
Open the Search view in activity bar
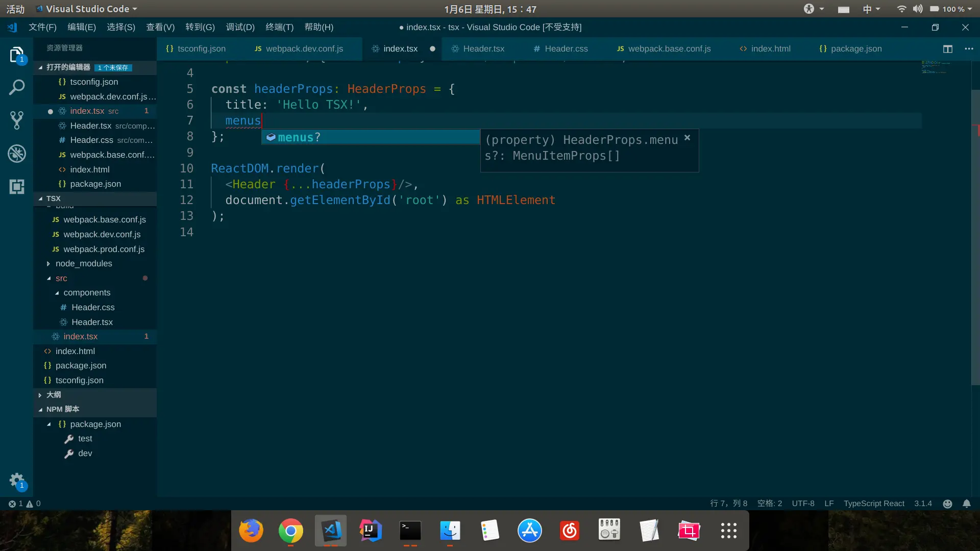[x=17, y=87]
